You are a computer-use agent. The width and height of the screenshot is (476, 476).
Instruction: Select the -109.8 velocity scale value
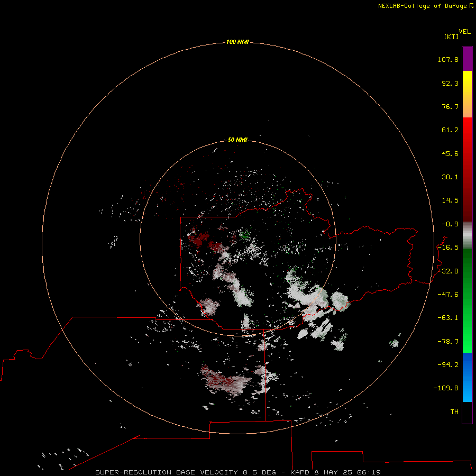tap(446, 388)
